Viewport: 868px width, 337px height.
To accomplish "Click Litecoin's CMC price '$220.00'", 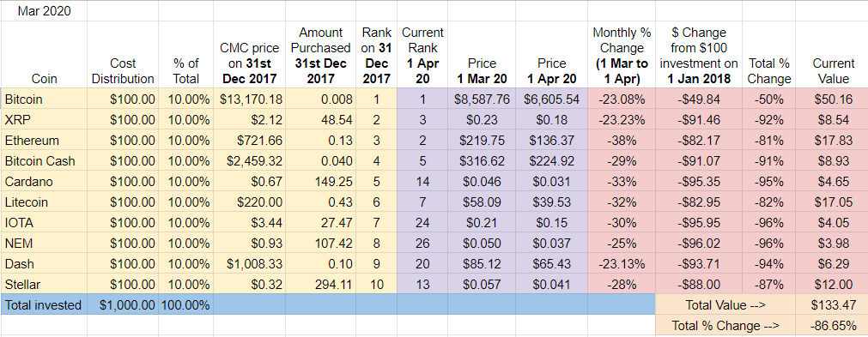I will 249,202.
